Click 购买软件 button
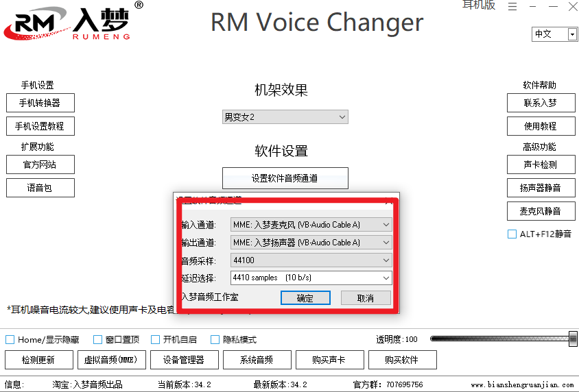579x392 pixels. [x=403, y=360]
